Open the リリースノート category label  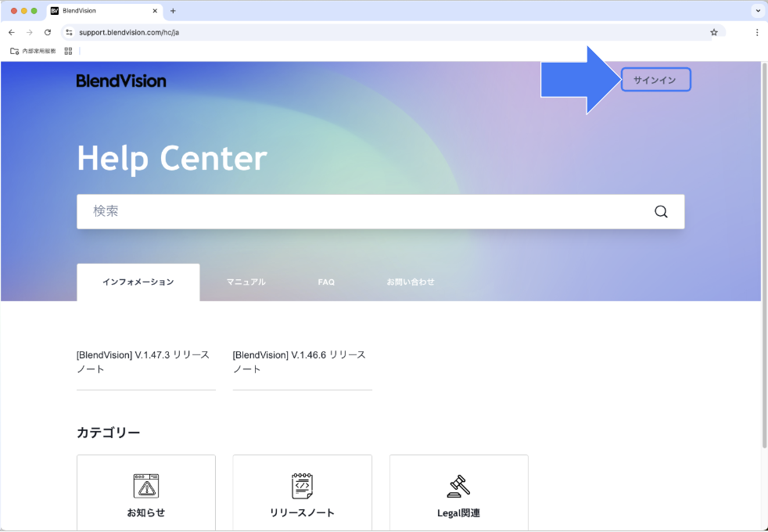[302, 513]
